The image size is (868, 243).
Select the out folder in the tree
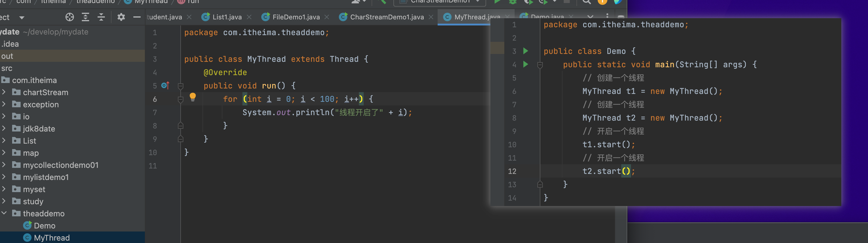click(x=72, y=56)
